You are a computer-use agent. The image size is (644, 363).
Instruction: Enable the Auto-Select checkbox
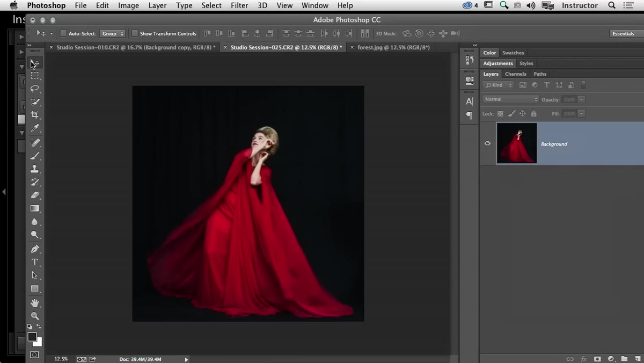[x=63, y=33]
